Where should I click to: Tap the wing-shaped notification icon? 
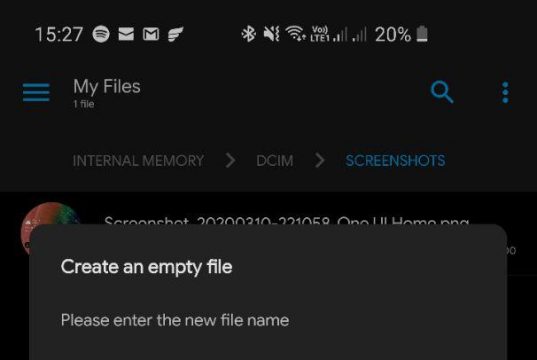click(x=176, y=34)
